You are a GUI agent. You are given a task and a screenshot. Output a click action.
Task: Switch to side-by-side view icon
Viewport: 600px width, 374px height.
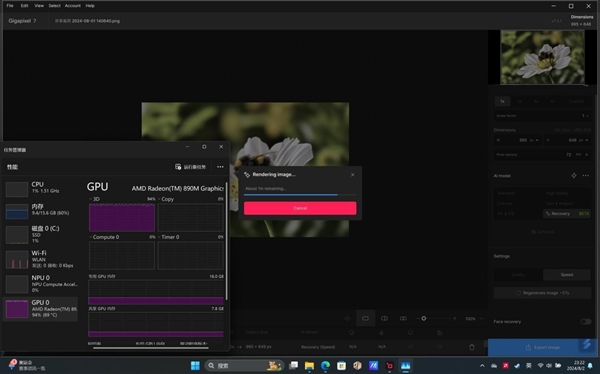point(403,318)
